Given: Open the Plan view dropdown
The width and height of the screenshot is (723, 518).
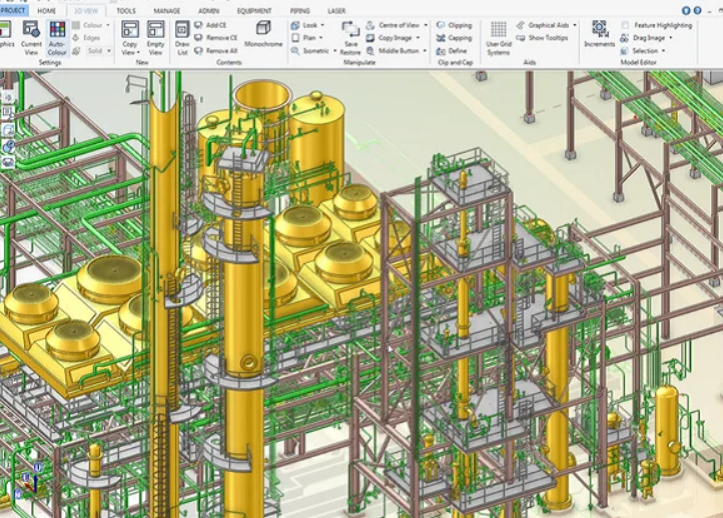Looking at the screenshot, I should [321, 38].
